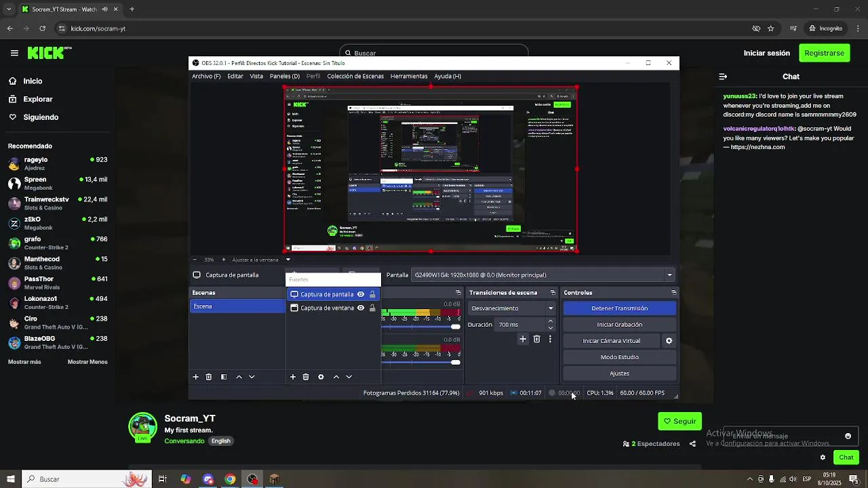Zoom out preview with minus icon

tap(195, 260)
